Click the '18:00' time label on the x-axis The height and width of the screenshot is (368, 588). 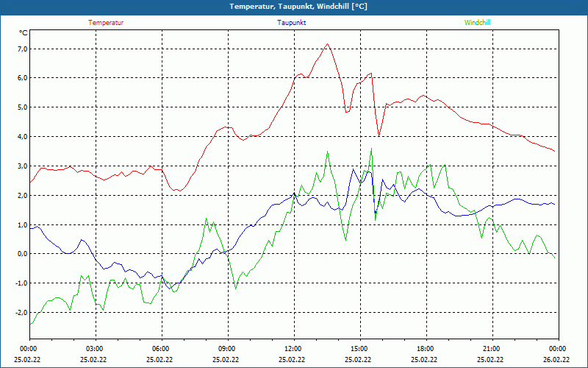pos(426,348)
